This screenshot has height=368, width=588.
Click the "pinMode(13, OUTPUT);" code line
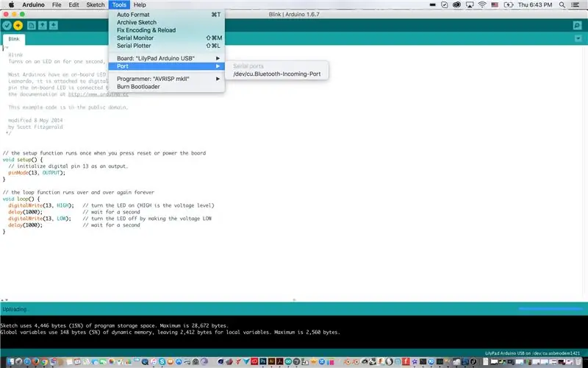point(37,173)
